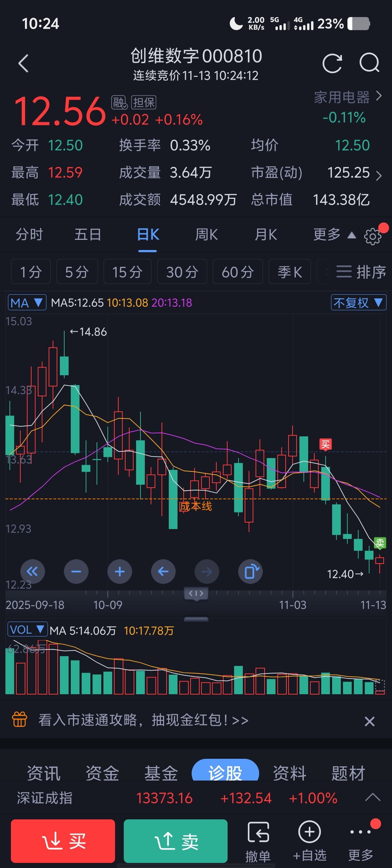Refresh the stock quote data

tap(332, 64)
